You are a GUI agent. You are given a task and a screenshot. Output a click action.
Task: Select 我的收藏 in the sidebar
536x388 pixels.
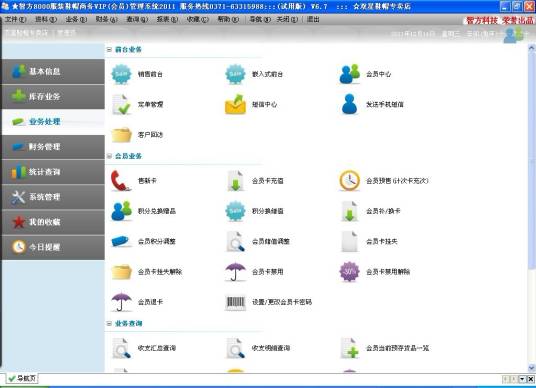[x=53, y=222]
